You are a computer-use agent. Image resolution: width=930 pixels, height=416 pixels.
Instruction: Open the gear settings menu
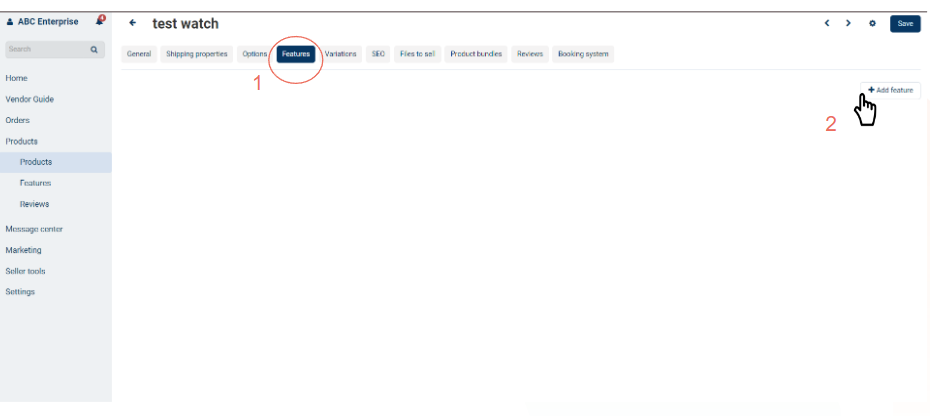(x=872, y=23)
